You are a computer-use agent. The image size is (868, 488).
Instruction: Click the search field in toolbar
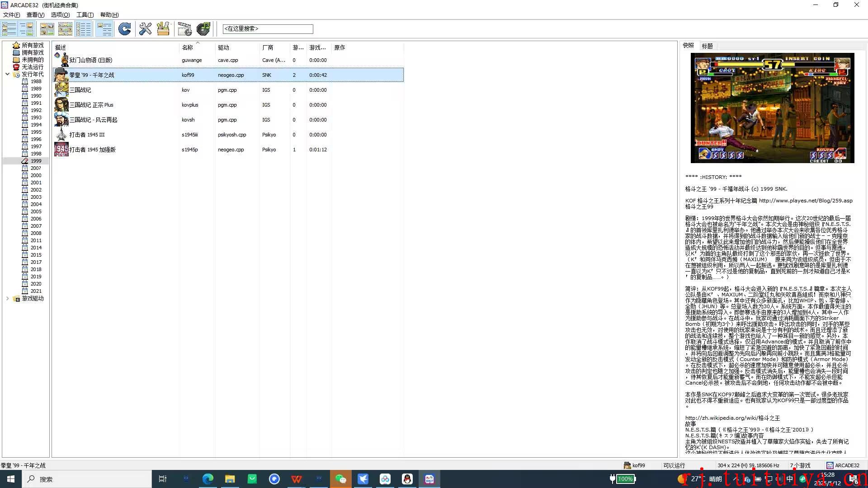tap(268, 29)
